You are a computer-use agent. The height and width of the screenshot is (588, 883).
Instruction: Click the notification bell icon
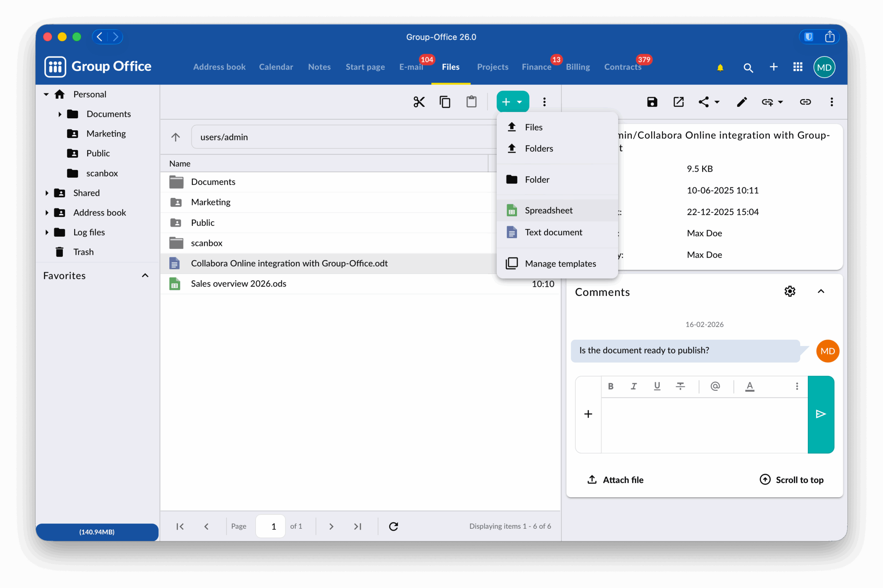coord(720,68)
